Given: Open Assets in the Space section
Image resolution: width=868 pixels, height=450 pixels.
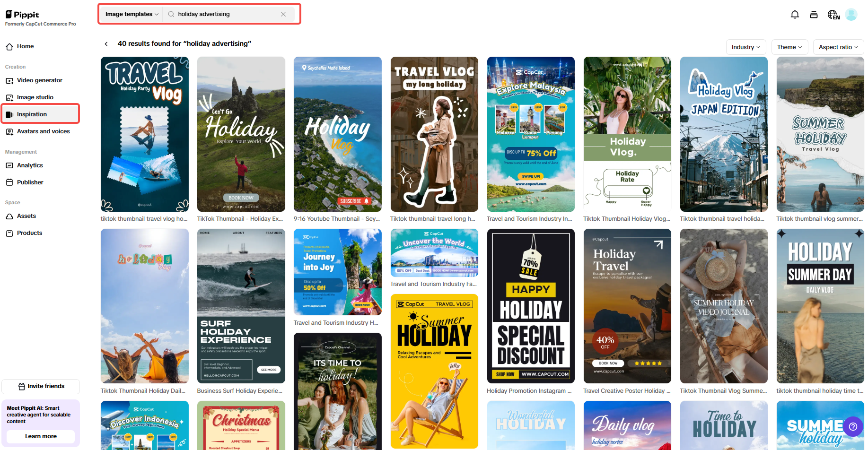Looking at the screenshot, I should (x=40, y=216).
